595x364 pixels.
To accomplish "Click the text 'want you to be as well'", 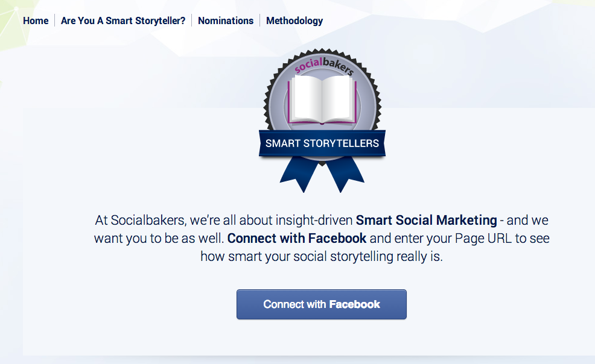I will pyautogui.click(x=159, y=238).
